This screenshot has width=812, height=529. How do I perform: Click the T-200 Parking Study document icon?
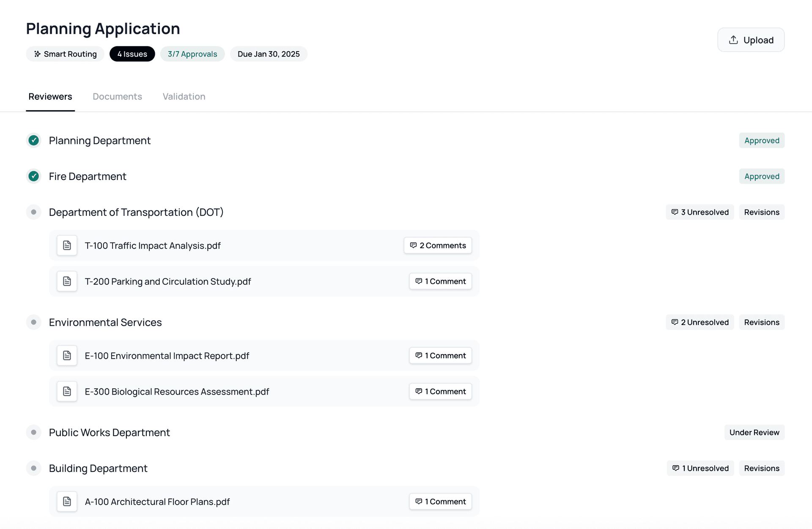pos(67,281)
